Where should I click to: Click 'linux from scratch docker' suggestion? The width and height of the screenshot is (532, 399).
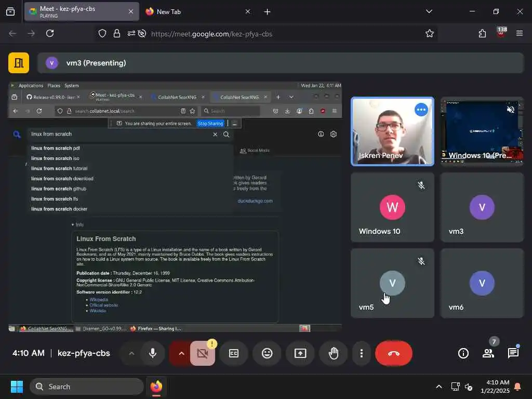pos(59,209)
